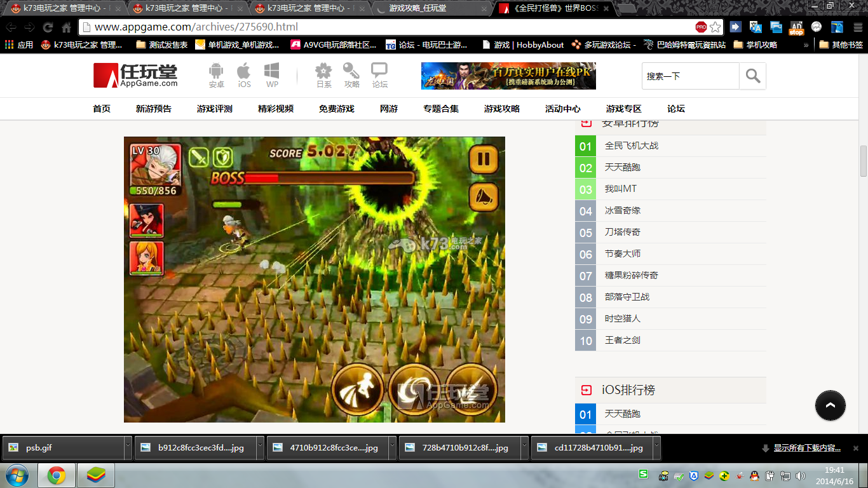Open the 其他书签 bookmarks folder
Viewport: 868px width, 488px height.
point(841,45)
